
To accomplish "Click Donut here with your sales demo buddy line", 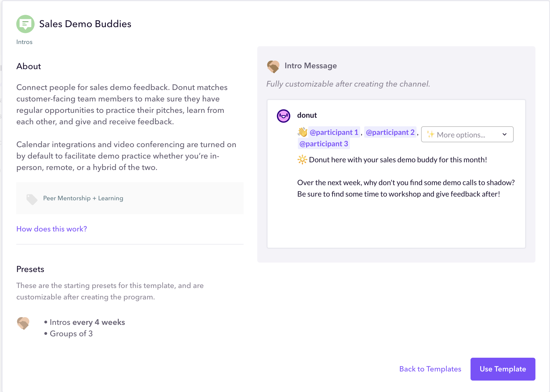I will click(x=398, y=160).
